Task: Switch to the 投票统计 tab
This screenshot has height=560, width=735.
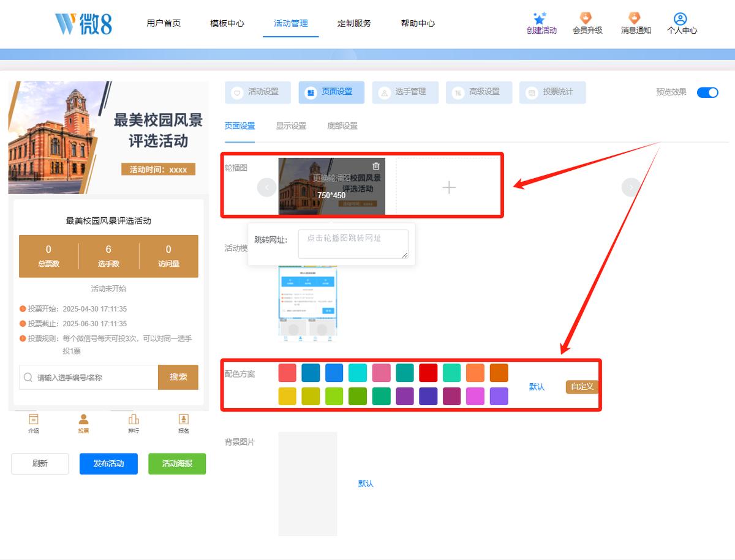Action: coord(552,92)
